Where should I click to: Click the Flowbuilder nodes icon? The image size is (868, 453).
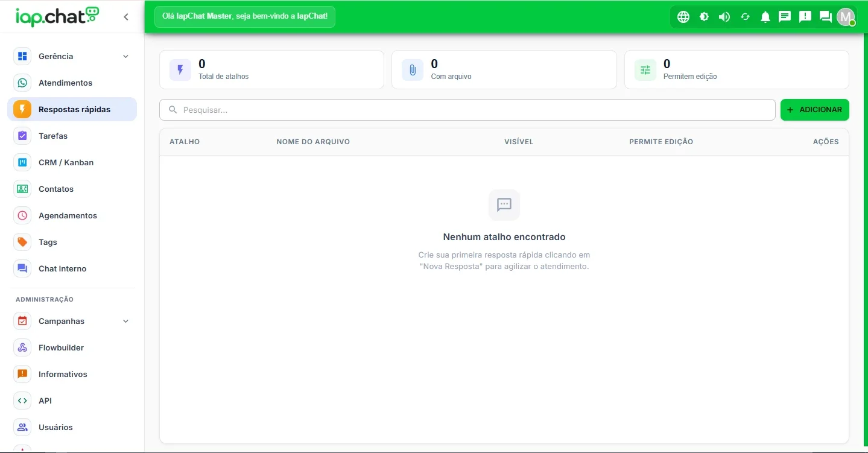click(x=22, y=347)
